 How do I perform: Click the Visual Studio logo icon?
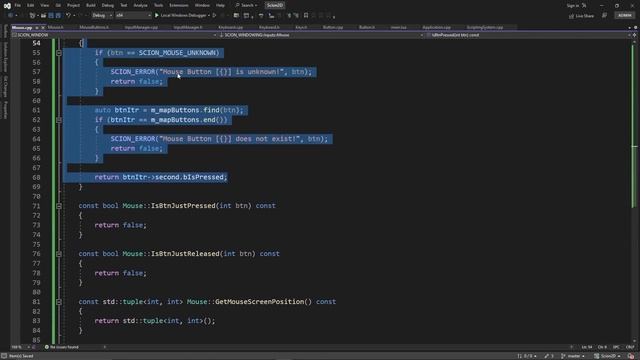(x=7, y=6)
